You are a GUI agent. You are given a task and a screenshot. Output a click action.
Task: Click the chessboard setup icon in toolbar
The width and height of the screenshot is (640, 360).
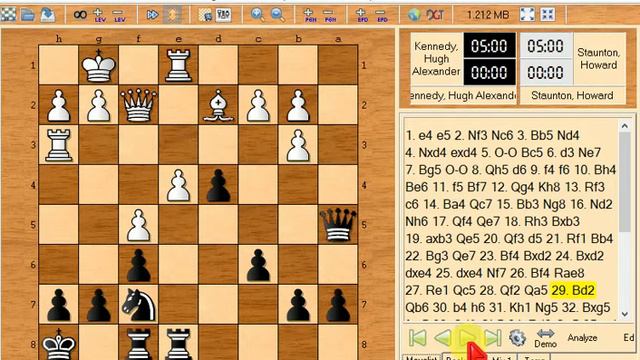click(8, 15)
